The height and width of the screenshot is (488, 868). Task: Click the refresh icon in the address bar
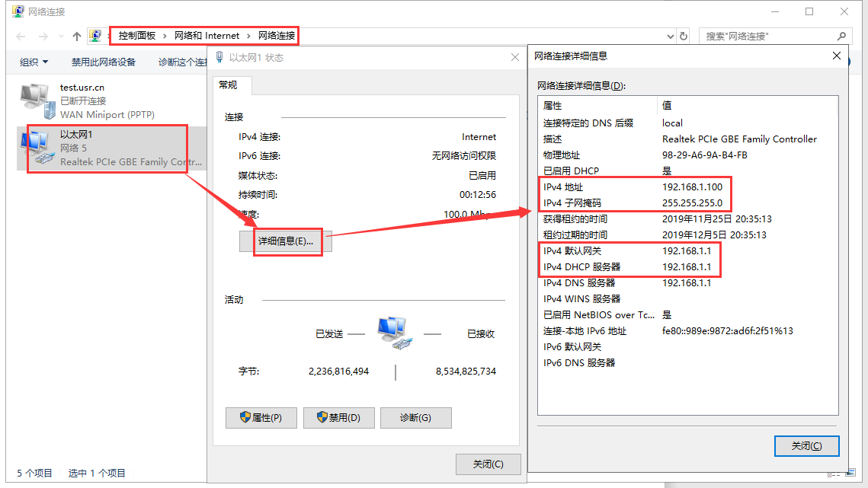coord(684,36)
